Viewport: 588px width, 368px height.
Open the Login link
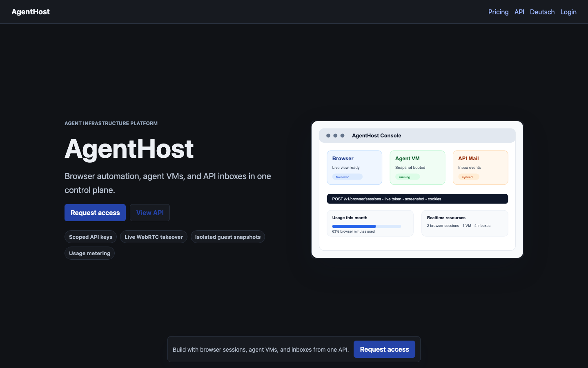pos(568,12)
